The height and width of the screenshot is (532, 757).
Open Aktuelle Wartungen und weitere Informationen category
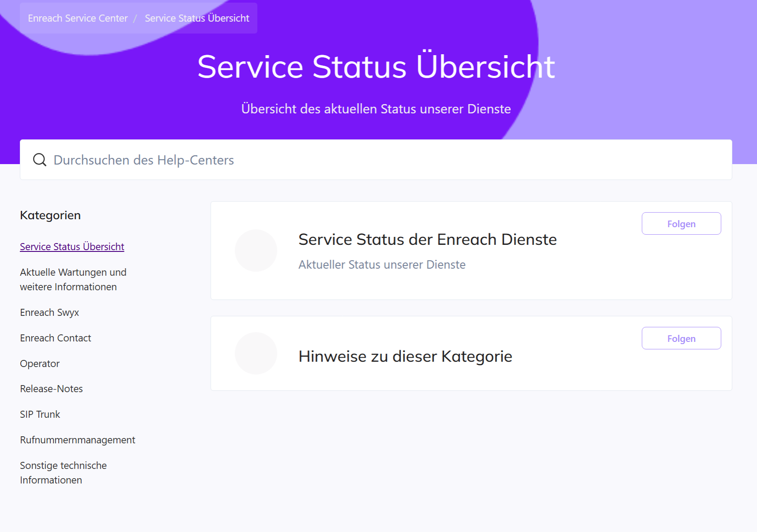[x=73, y=280]
